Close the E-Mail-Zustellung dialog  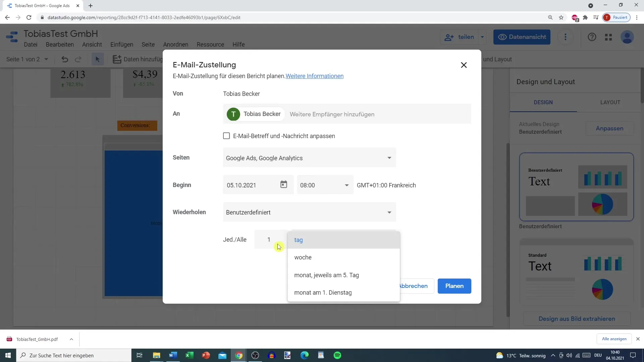click(x=464, y=65)
